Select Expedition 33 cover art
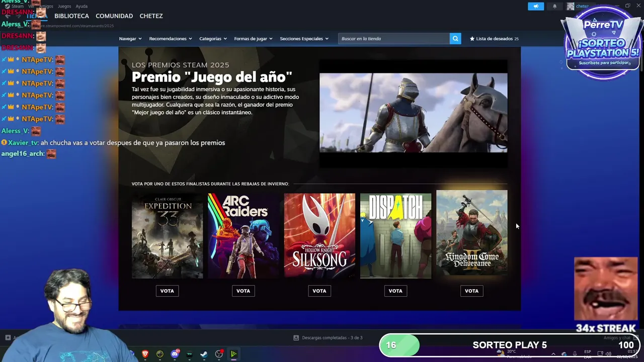 point(167,236)
